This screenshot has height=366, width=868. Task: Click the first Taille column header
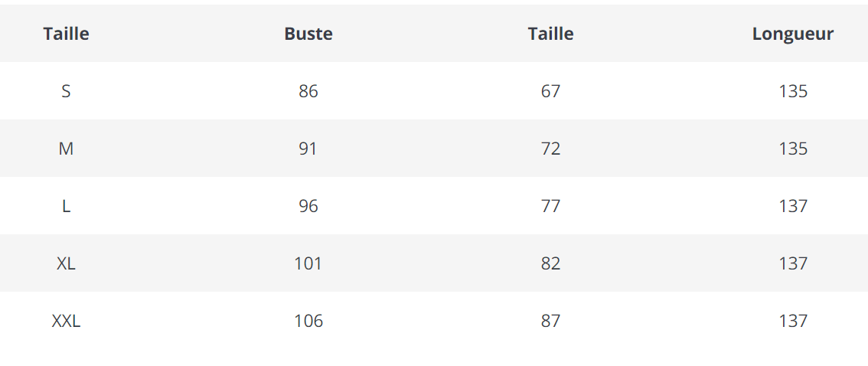pos(66,34)
